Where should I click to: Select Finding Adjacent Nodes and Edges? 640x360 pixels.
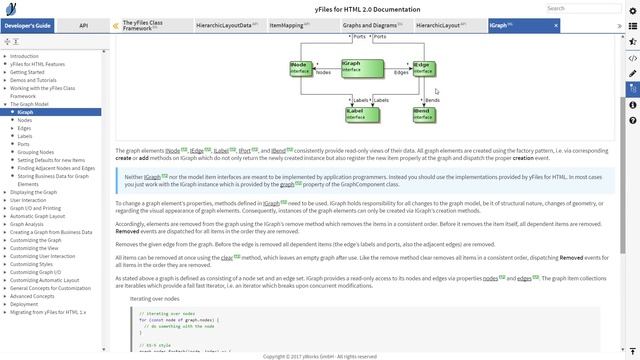(x=56, y=168)
